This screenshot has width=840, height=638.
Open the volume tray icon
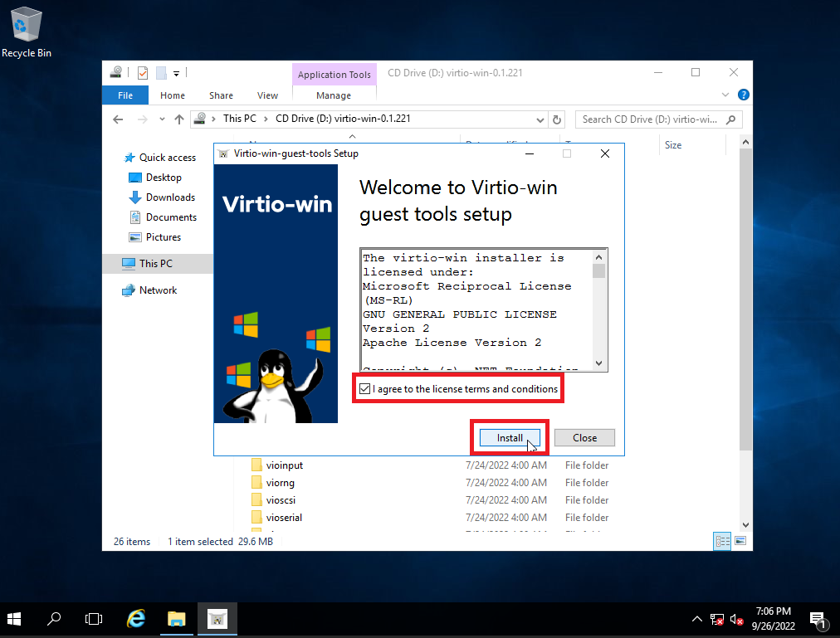click(736, 620)
